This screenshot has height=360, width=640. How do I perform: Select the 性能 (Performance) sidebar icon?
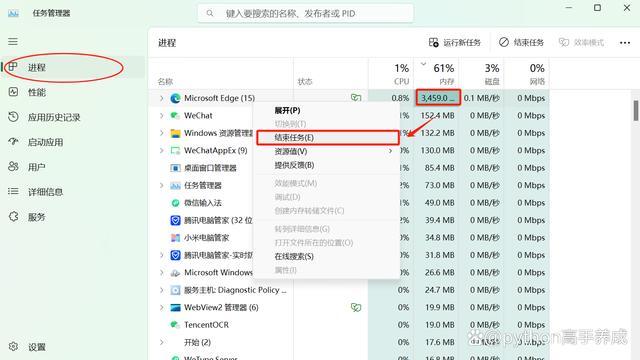[13, 92]
